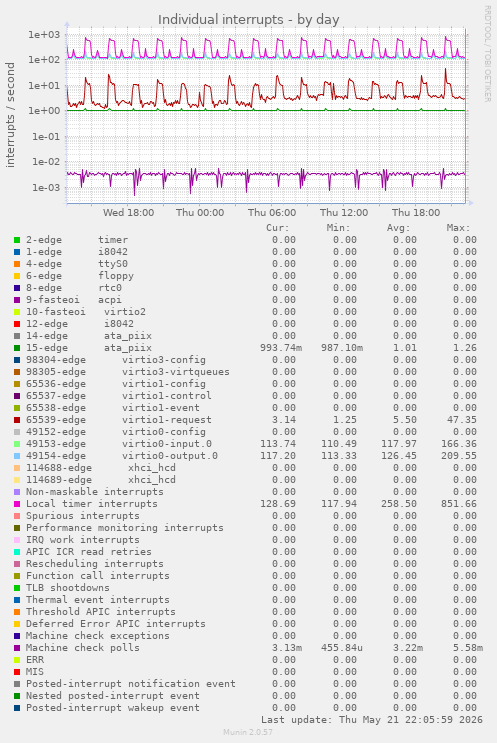Click the 1e+00 y-axis label

point(47,111)
